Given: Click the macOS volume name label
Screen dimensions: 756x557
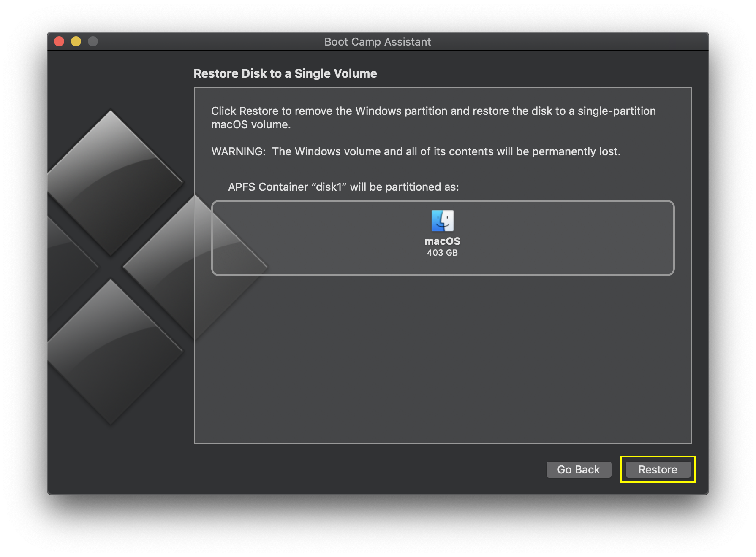Looking at the screenshot, I should [x=442, y=241].
